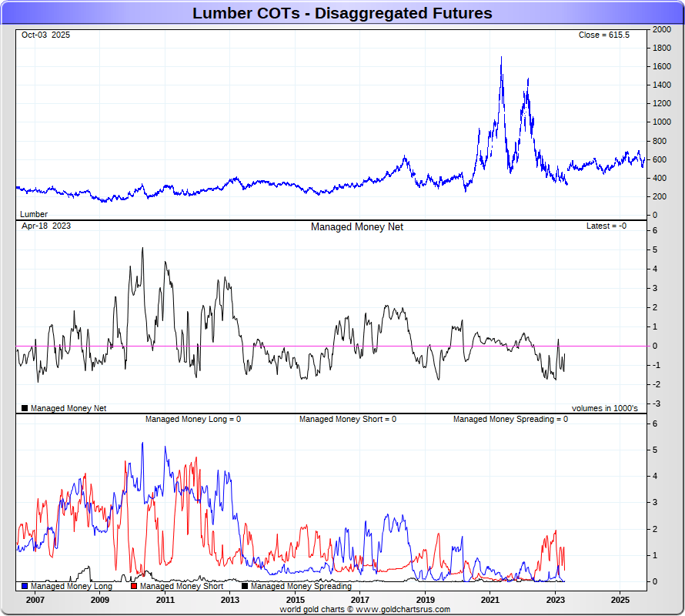The image size is (685, 616).
Task: Click the 2011 x-axis label
Action: [165, 600]
